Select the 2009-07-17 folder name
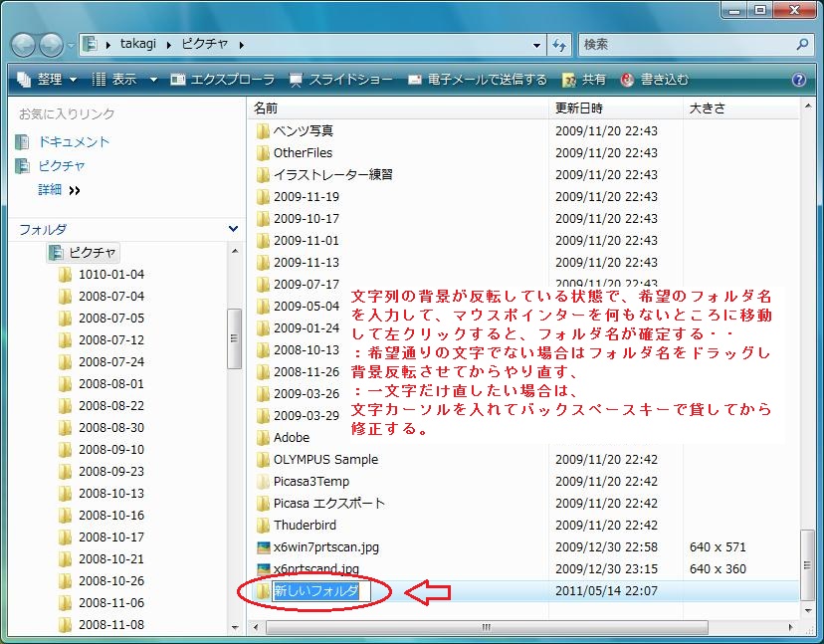 [307, 285]
